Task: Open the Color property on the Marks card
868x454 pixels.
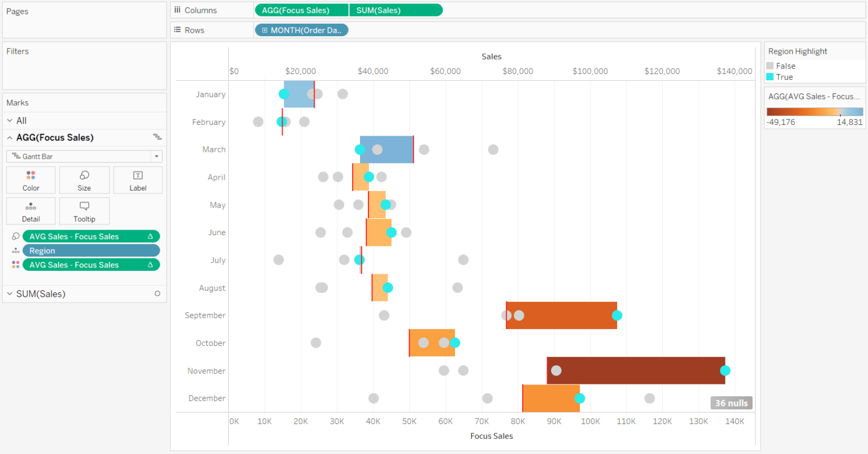Action: pyautogui.click(x=31, y=180)
